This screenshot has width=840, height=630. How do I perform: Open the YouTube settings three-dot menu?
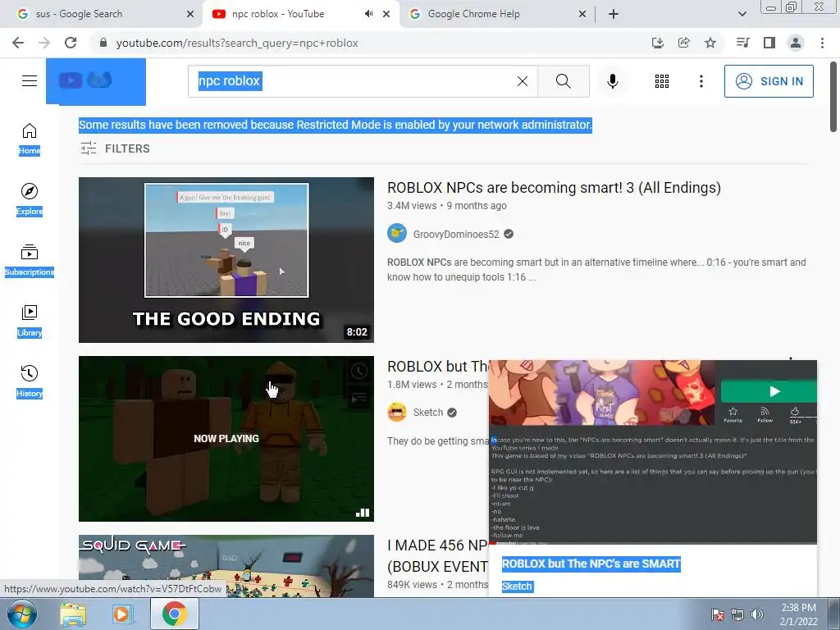coord(701,81)
